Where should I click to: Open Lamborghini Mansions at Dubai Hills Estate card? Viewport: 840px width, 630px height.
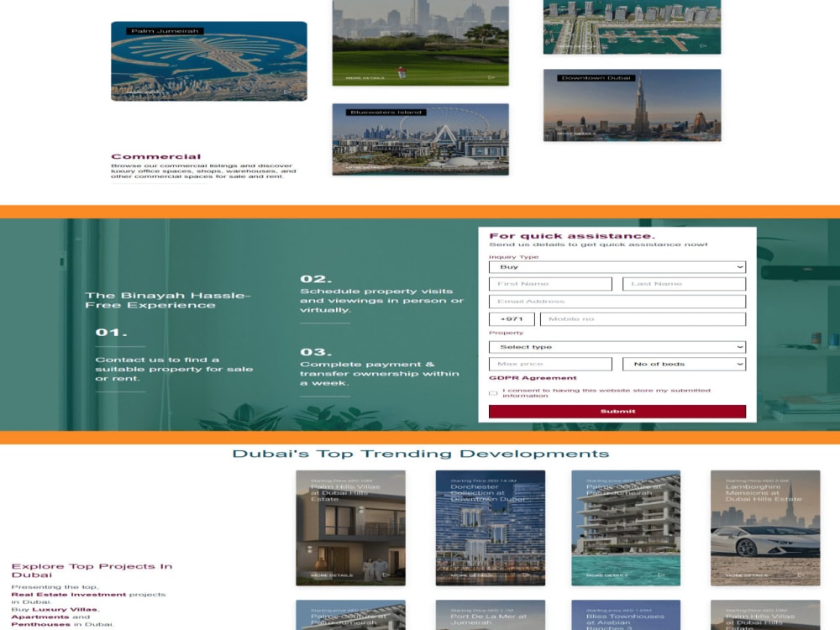click(765, 528)
